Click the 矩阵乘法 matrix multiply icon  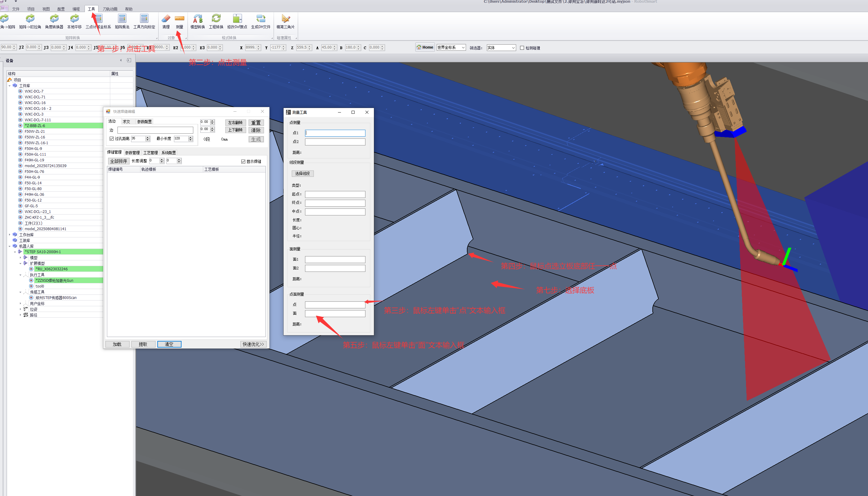pos(122,19)
